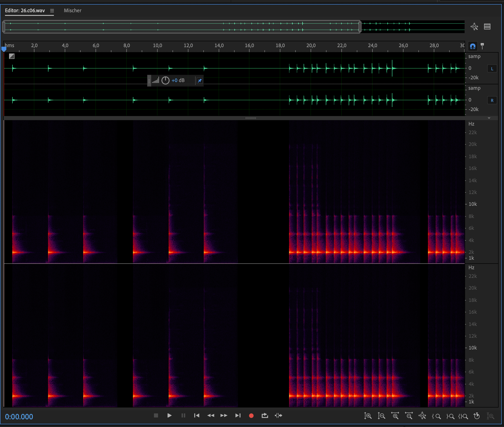The width and height of the screenshot is (504, 427).
Task: Open the Editor panel hamburger menu
Action: (x=52, y=11)
